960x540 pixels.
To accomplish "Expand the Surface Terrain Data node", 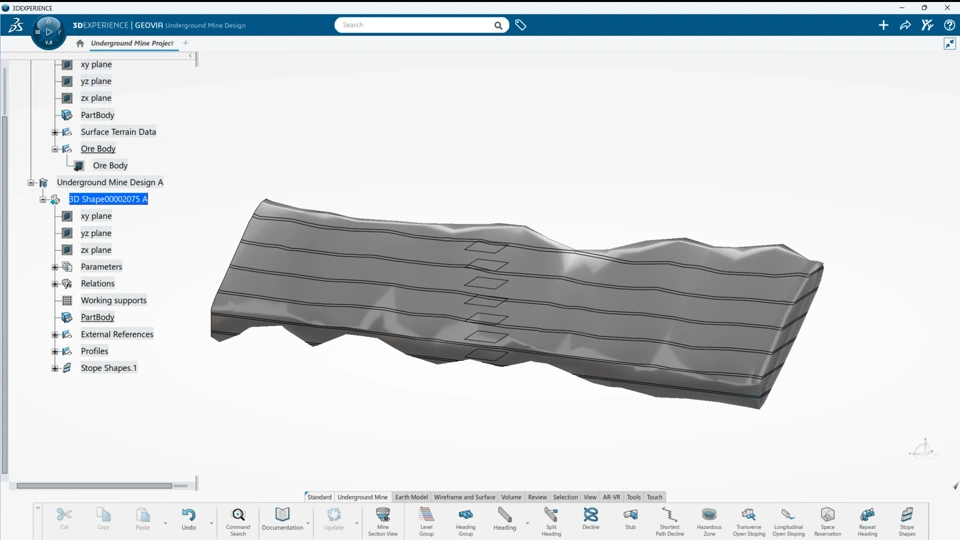I will pyautogui.click(x=54, y=132).
